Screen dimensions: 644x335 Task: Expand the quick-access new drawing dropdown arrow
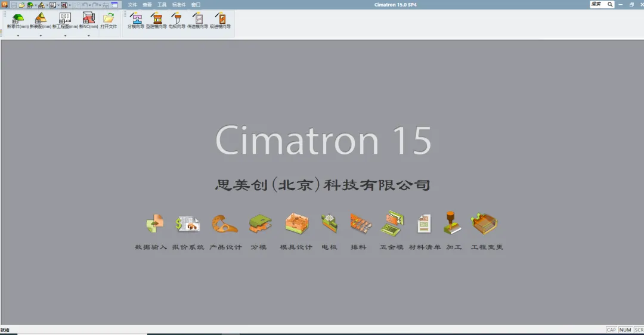[58, 5]
